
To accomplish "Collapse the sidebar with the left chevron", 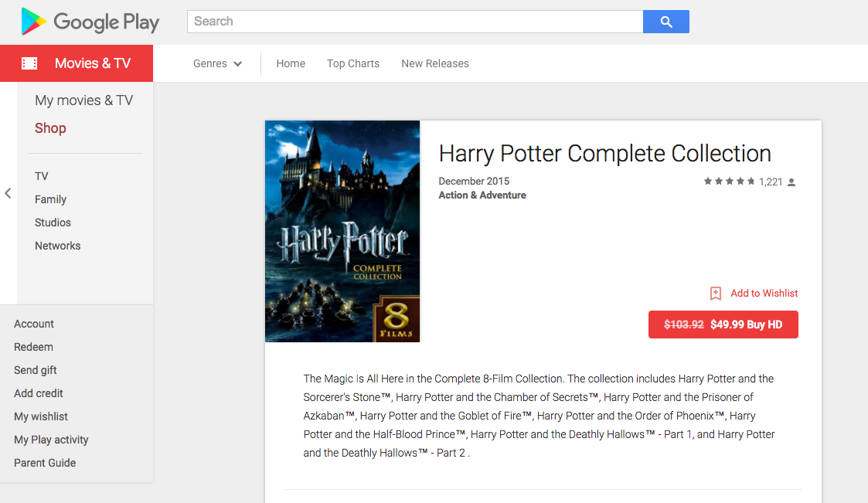I will (8, 193).
